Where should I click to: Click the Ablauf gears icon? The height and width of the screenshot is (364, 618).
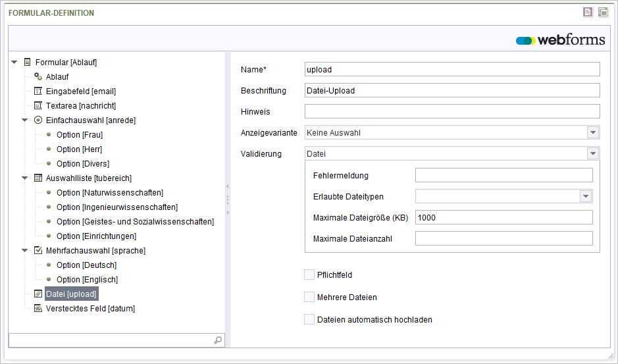point(38,76)
